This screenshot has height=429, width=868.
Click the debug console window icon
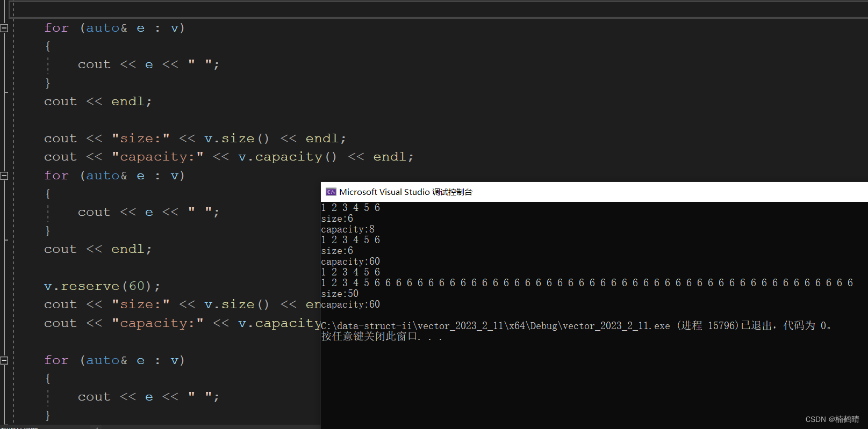click(331, 192)
